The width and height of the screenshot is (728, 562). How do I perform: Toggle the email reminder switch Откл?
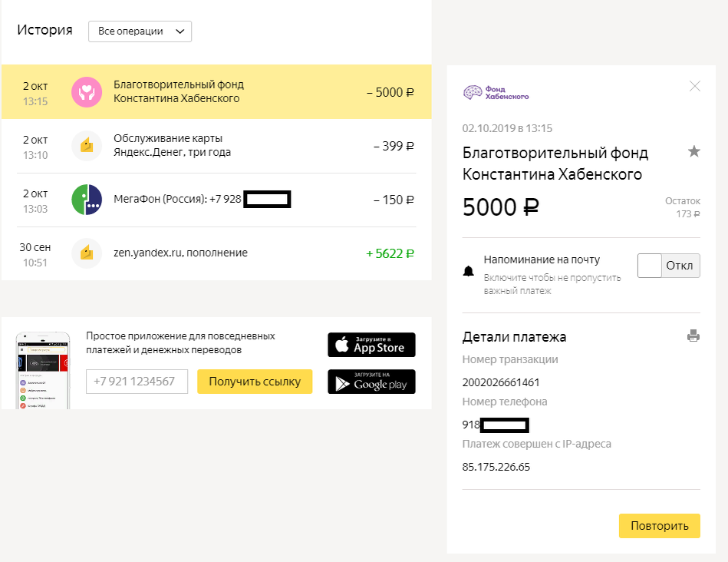[669, 266]
